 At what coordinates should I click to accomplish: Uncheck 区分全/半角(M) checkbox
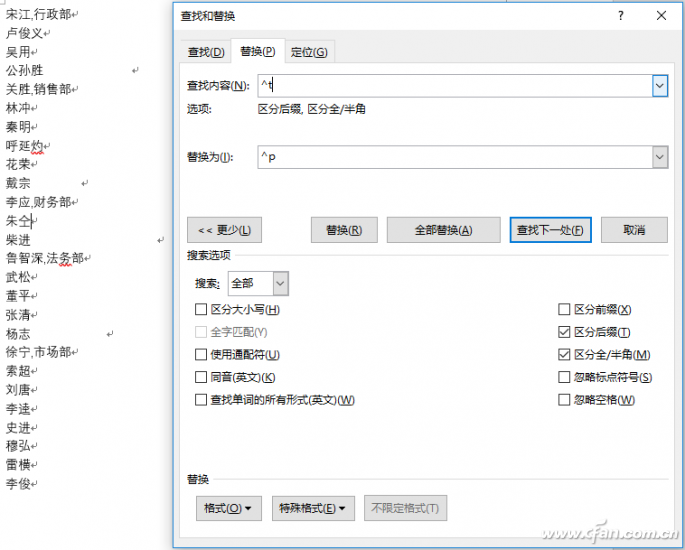point(564,354)
